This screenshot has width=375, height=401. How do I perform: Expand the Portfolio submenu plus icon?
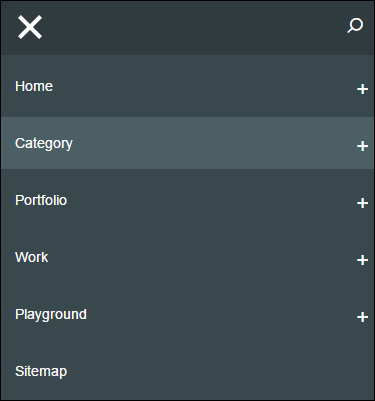click(x=362, y=203)
